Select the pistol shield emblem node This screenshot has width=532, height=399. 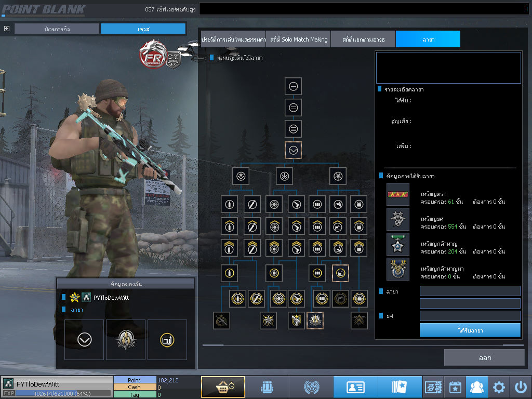tap(296, 320)
